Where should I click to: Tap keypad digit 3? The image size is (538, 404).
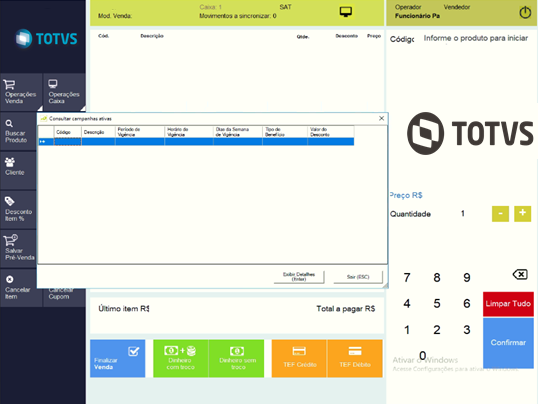point(467,330)
